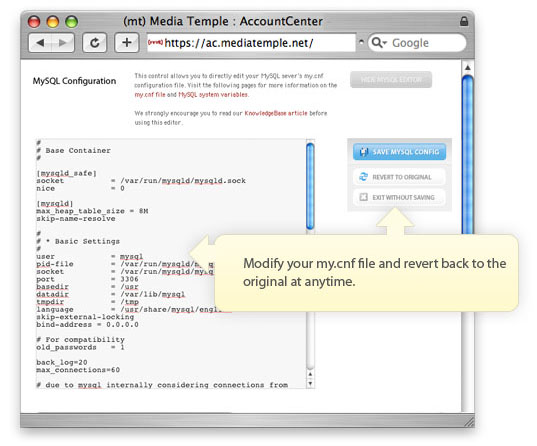Click the MySQL Configuration heading
This screenshot has width=537, height=446.
tap(74, 81)
